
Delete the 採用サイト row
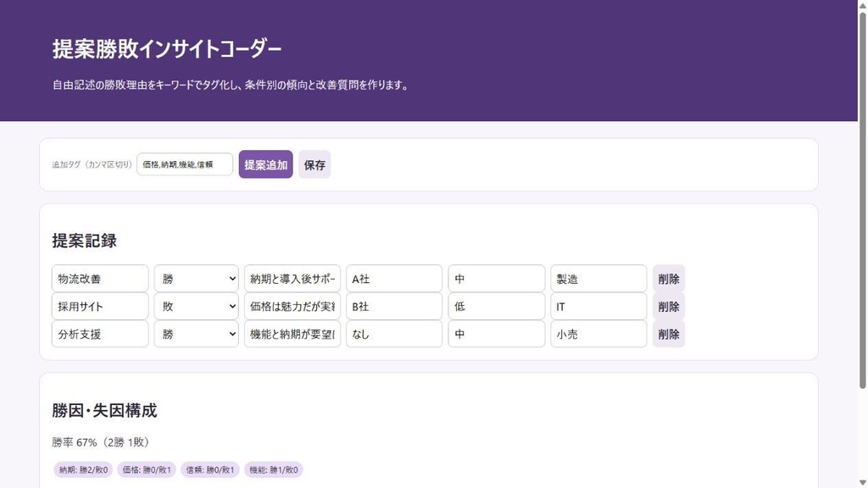pyautogui.click(x=669, y=306)
